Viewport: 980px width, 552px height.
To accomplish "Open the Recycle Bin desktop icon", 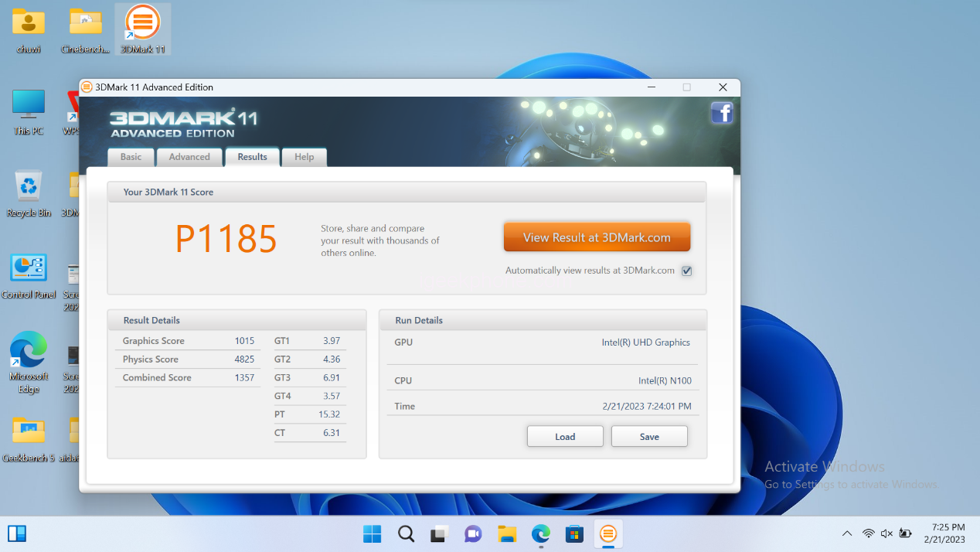I will (29, 193).
